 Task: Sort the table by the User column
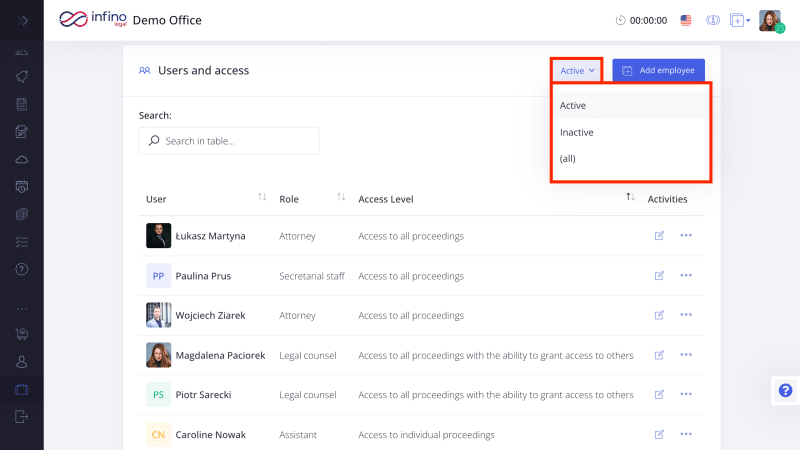tap(262, 198)
